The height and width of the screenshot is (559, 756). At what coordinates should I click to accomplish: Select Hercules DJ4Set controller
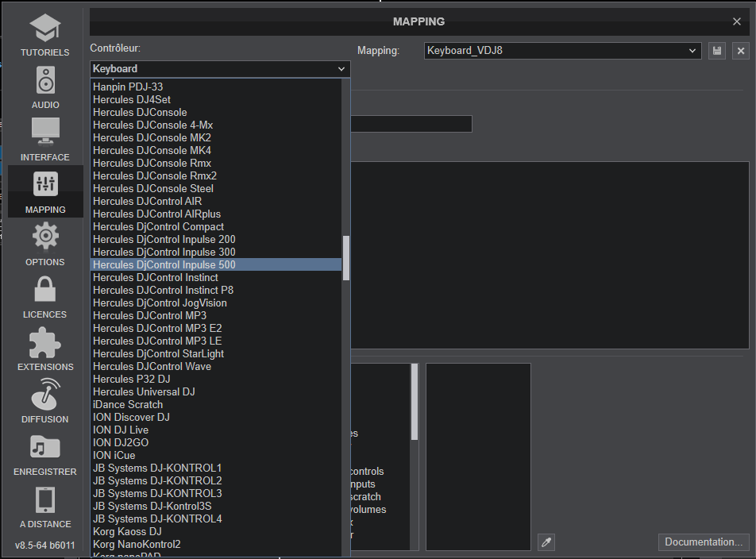[x=216, y=99]
